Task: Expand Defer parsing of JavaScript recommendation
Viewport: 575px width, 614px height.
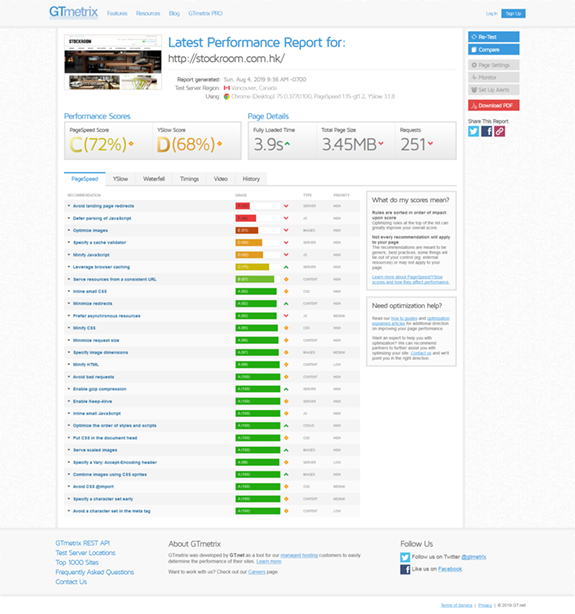Action: tap(102, 218)
